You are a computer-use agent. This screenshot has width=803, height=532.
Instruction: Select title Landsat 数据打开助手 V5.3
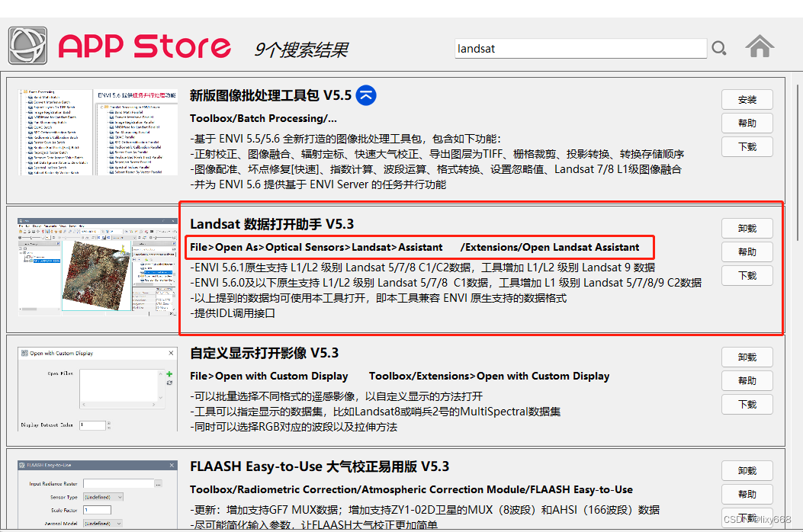click(x=272, y=224)
